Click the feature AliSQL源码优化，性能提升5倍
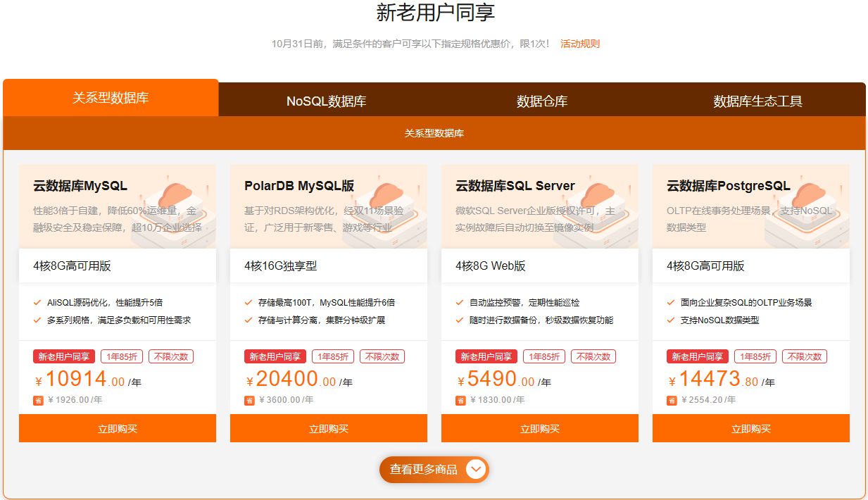The height and width of the screenshot is (500, 868). [105, 303]
